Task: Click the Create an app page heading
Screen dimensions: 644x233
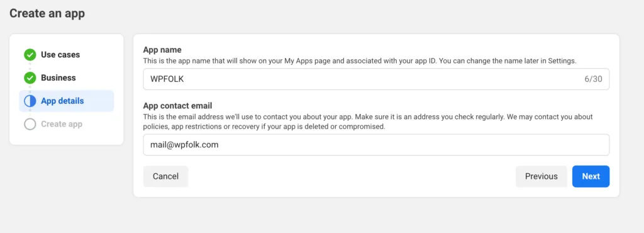Action: tap(47, 13)
